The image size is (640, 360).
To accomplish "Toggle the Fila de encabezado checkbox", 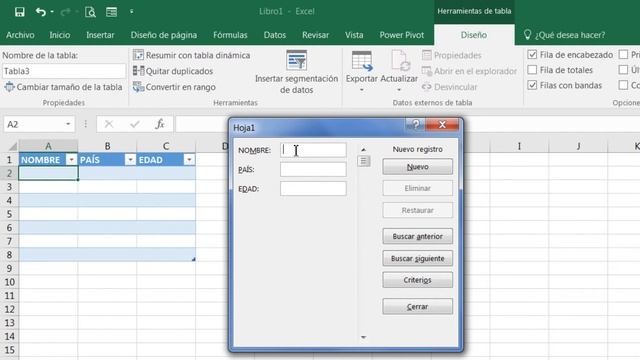I will coord(532,55).
